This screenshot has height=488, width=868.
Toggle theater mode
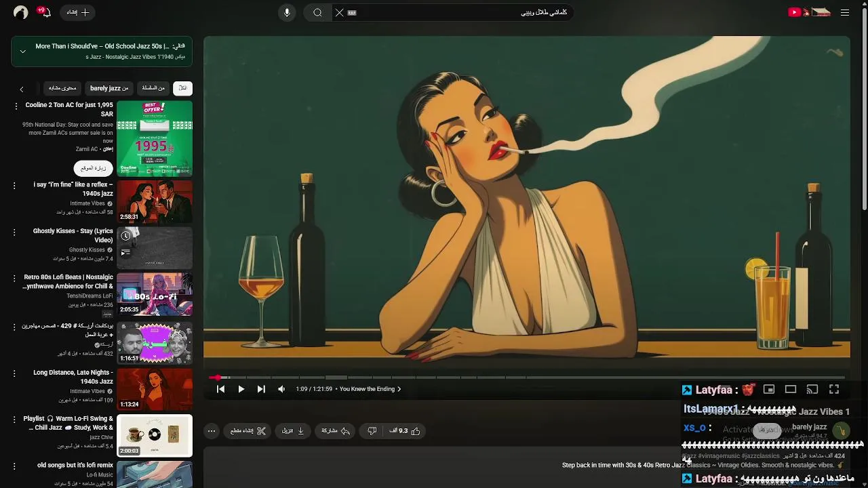pos(791,389)
